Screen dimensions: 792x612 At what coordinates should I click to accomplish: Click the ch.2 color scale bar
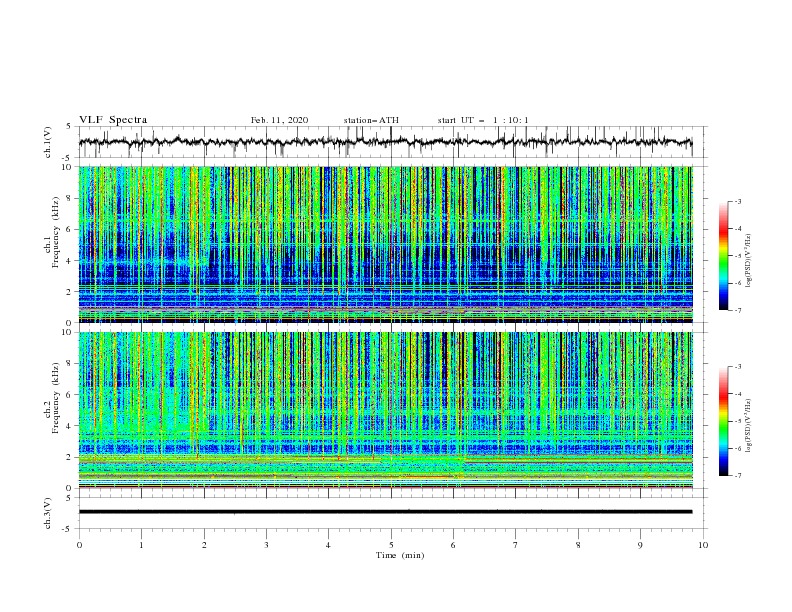[x=723, y=421]
